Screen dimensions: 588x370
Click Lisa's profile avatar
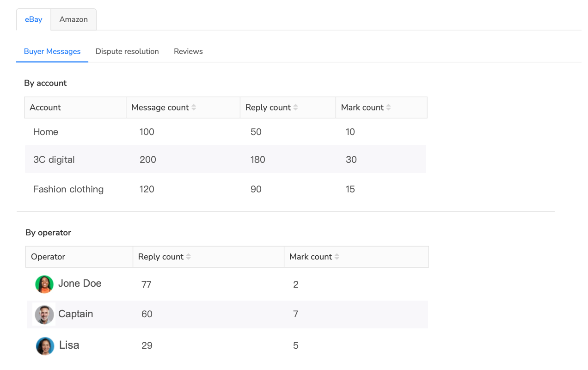[x=45, y=345]
